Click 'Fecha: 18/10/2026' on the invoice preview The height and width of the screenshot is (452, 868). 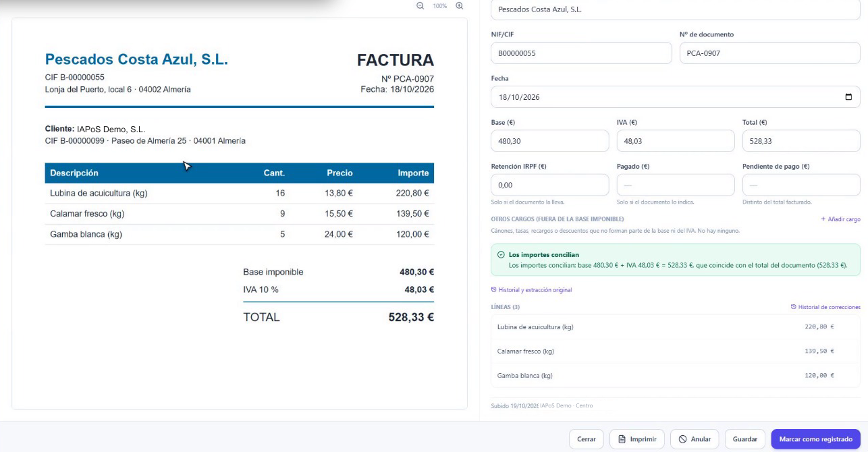[398, 89]
